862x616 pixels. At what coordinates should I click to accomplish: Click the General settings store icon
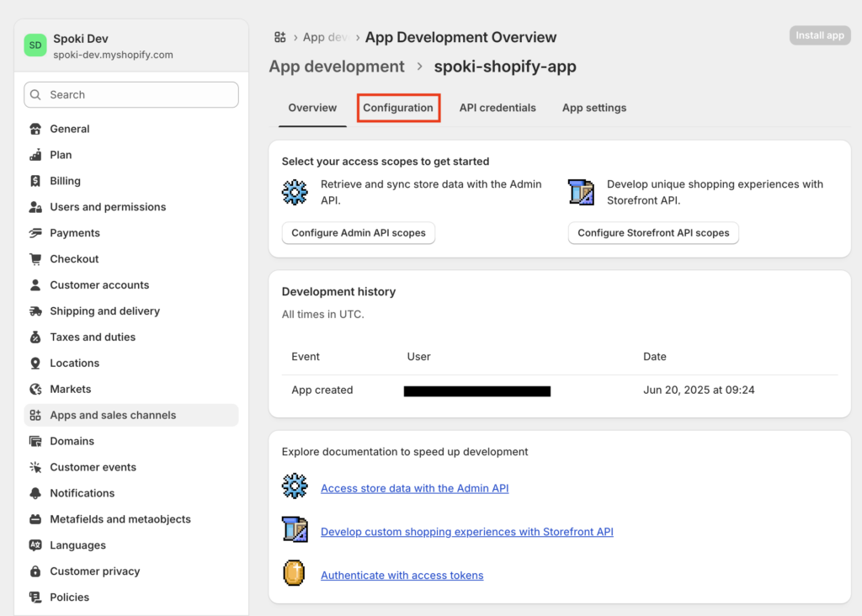coord(35,130)
